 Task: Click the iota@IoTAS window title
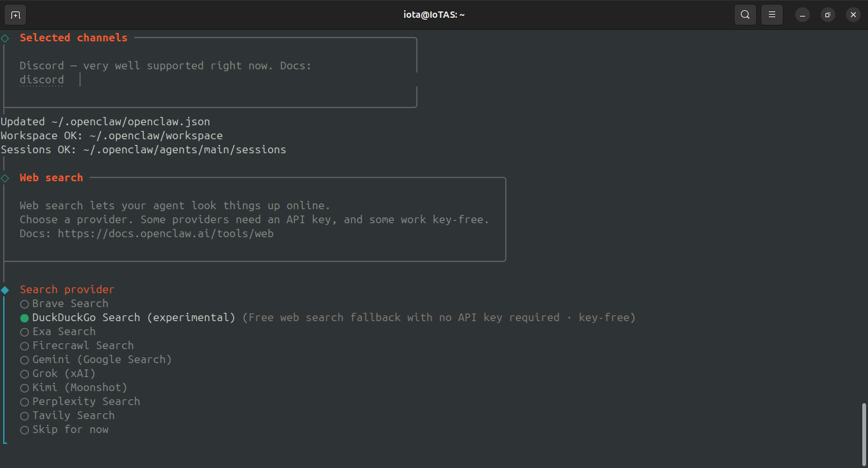click(x=434, y=14)
